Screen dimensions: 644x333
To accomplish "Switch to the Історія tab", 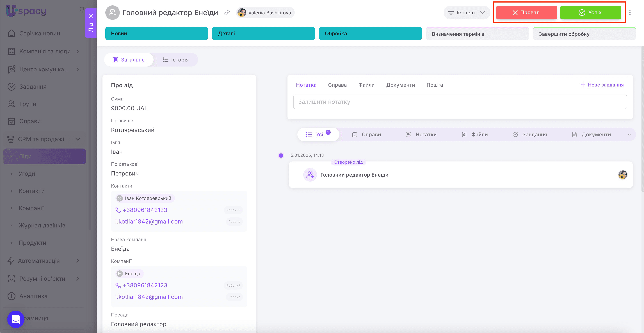I will [x=175, y=60].
